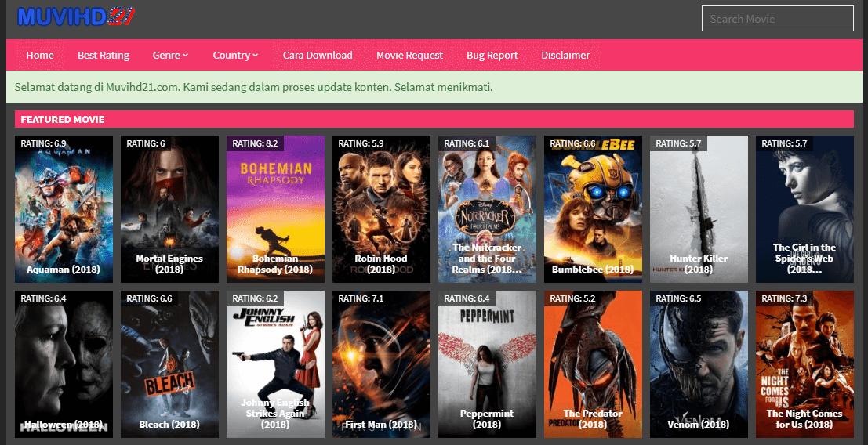Click the MUVIHD21 site logo

76,16
